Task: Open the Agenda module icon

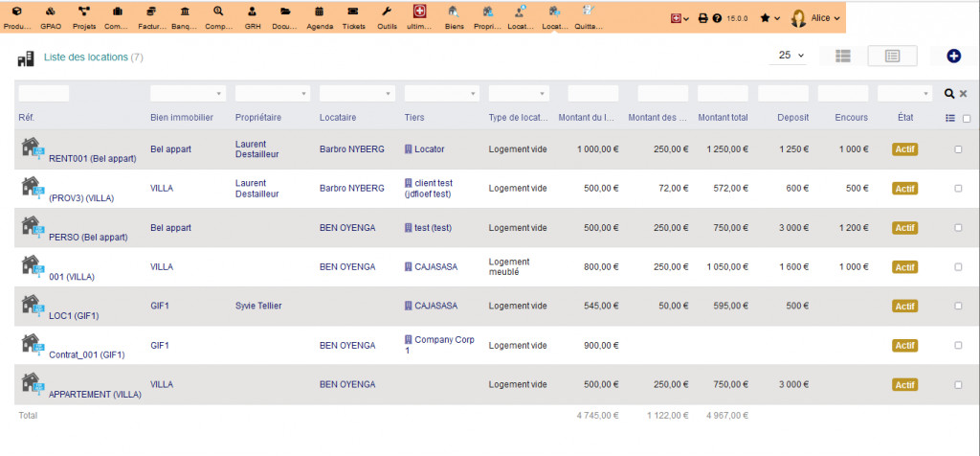Action: (320, 16)
